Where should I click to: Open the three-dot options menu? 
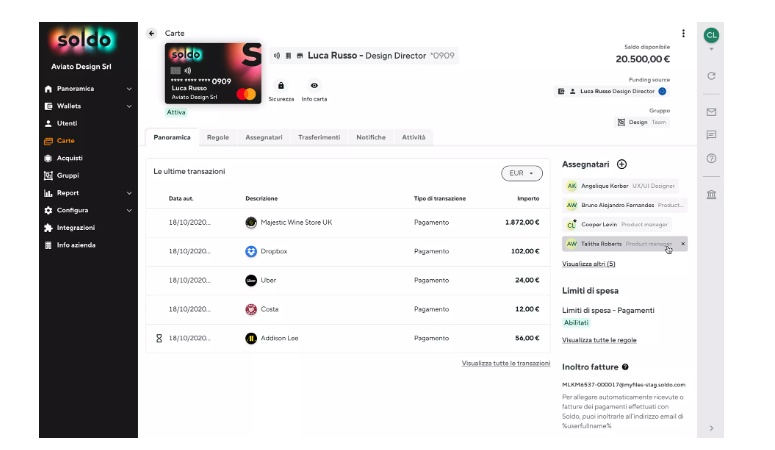coord(684,33)
